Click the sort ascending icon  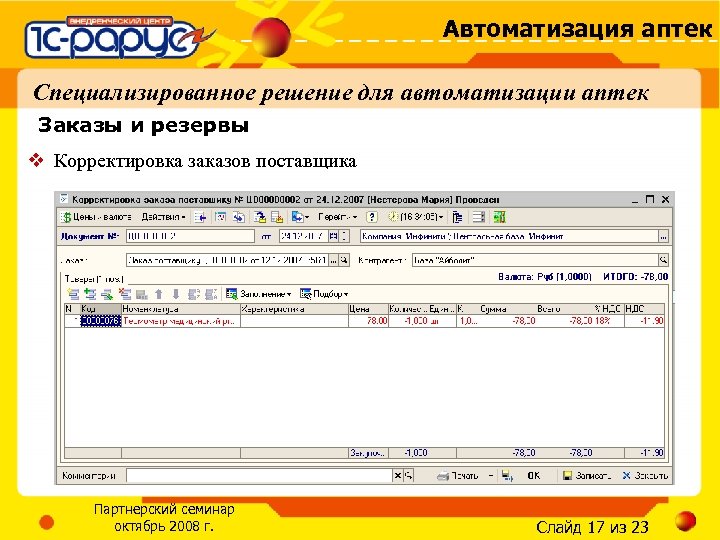194,294
